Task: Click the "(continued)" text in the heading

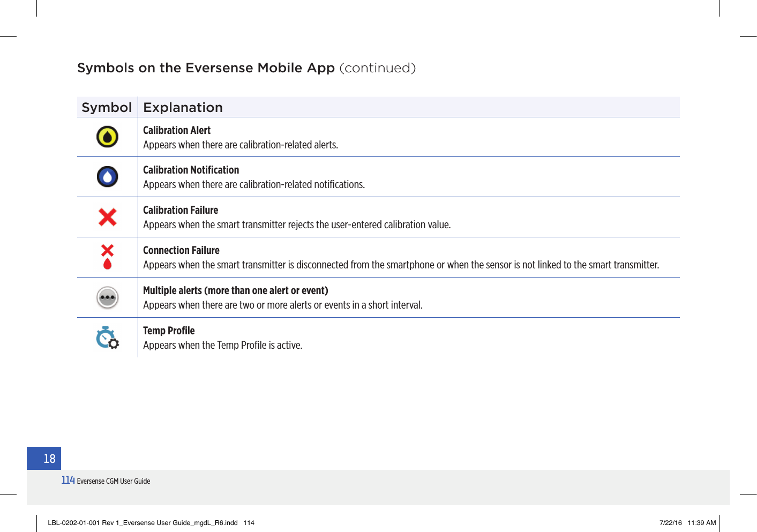Action: coord(378,68)
